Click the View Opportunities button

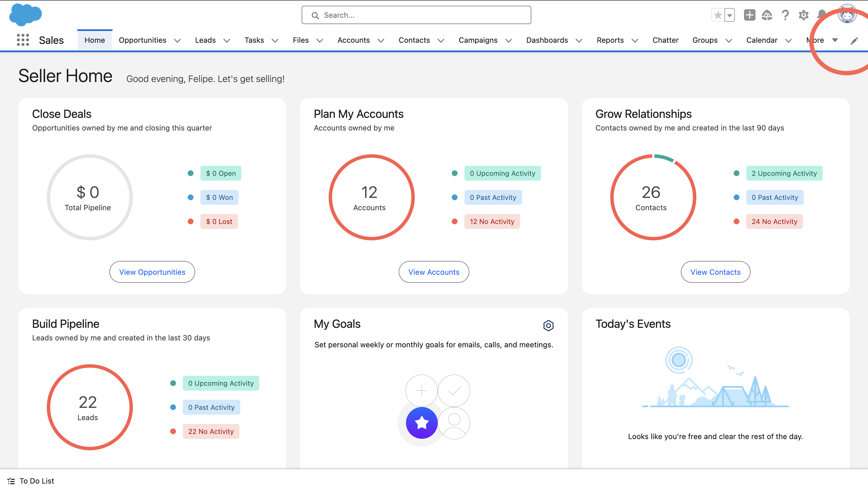click(152, 272)
